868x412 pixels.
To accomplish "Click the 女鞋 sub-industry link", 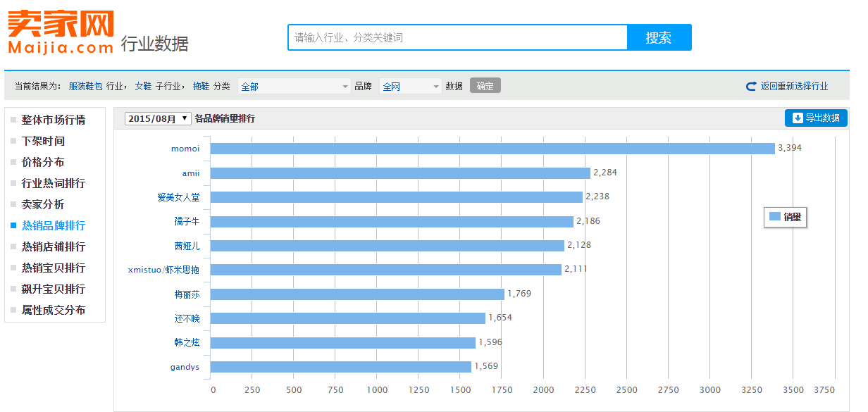I will pyautogui.click(x=143, y=87).
